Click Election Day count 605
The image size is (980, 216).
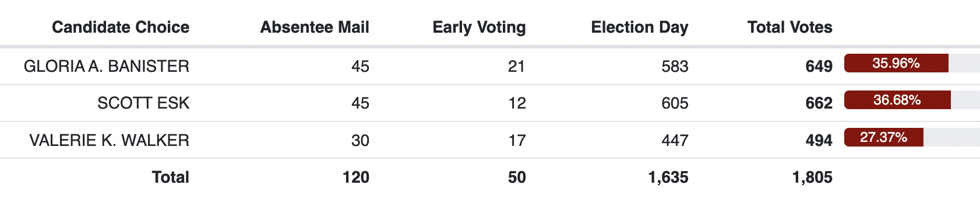pyautogui.click(x=675, y=103)
